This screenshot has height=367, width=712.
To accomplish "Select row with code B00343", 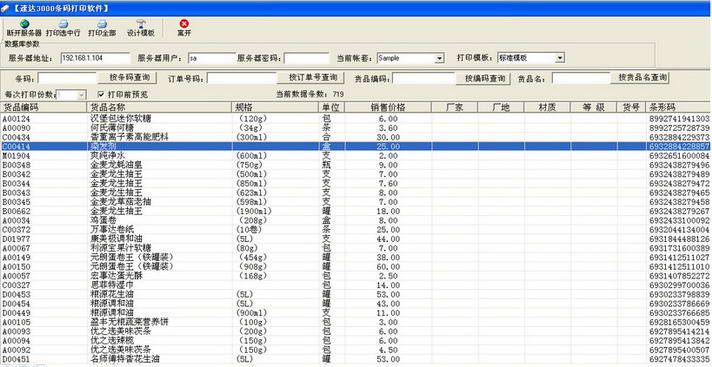I will pos(17,193).
